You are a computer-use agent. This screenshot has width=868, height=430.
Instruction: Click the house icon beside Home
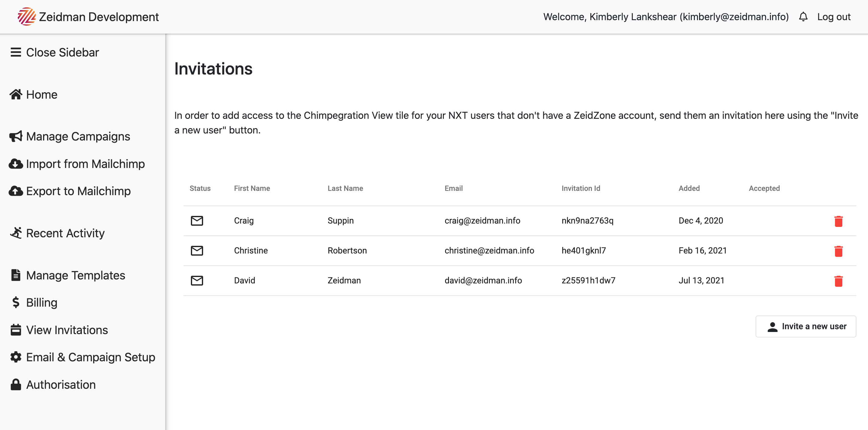click(x=16, y=94)
